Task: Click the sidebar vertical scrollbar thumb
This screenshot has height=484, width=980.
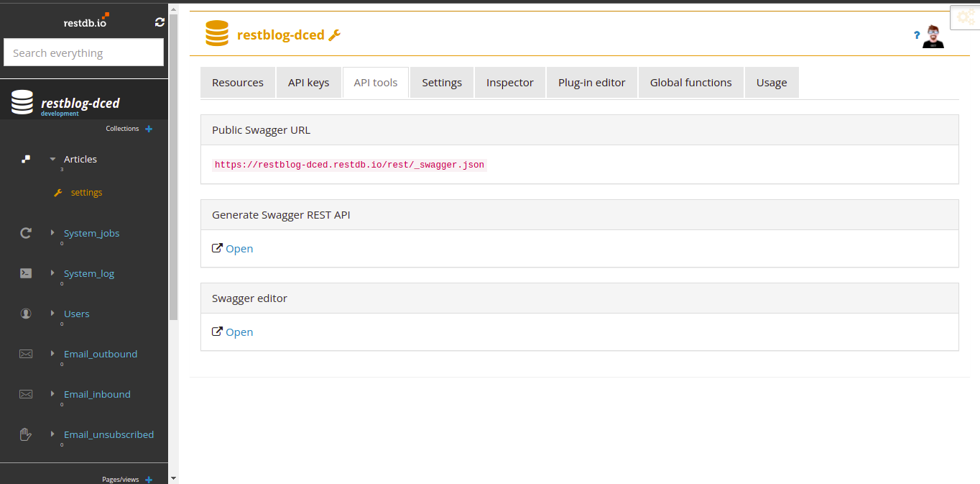Action: (173, 166)
